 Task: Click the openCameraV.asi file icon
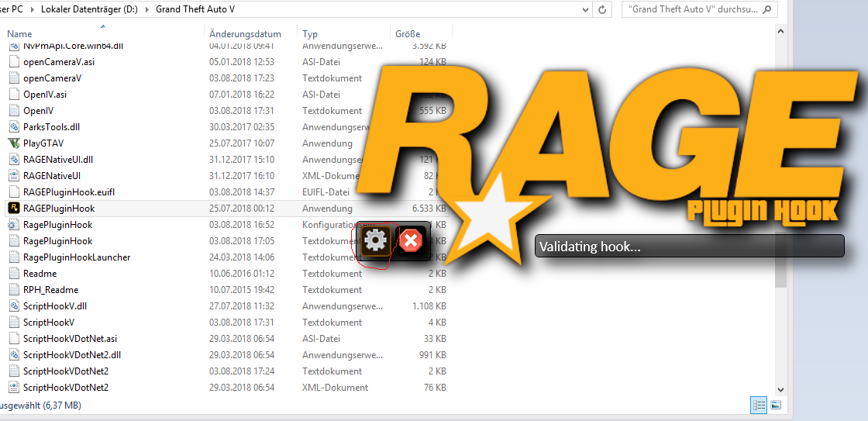point(15,61)
